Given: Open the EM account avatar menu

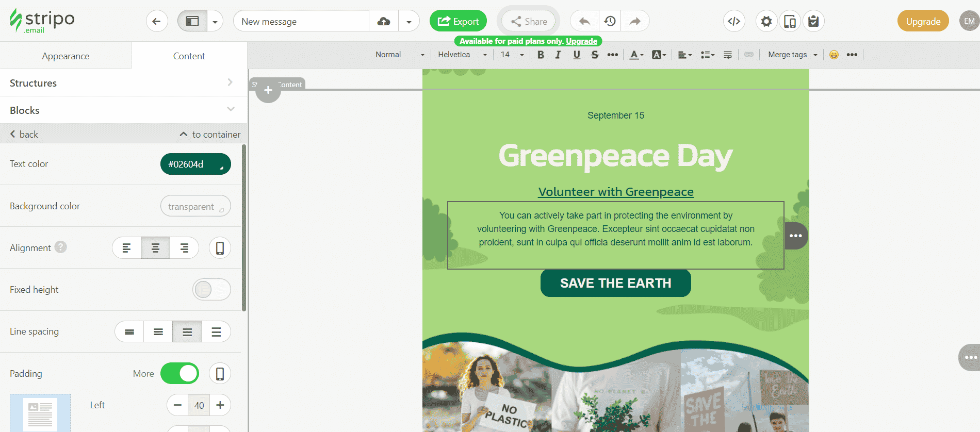Looking at the screenshot, I should click(x=969, y=21).
